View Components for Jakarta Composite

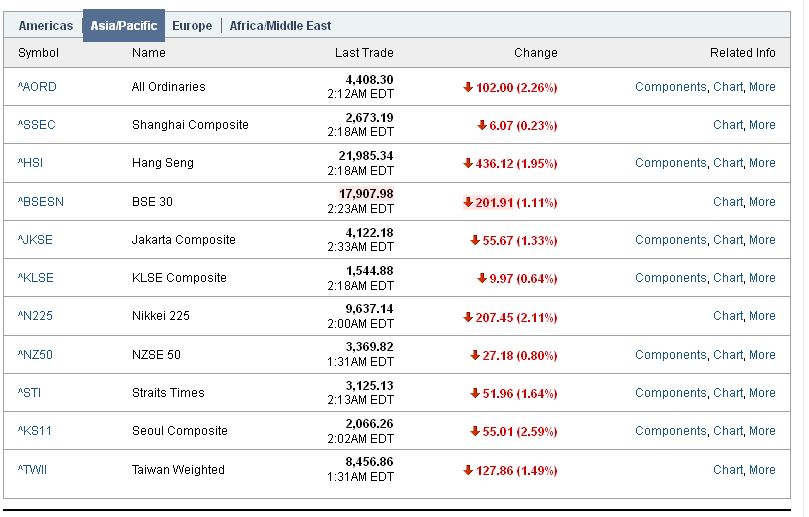click(670, 240)
